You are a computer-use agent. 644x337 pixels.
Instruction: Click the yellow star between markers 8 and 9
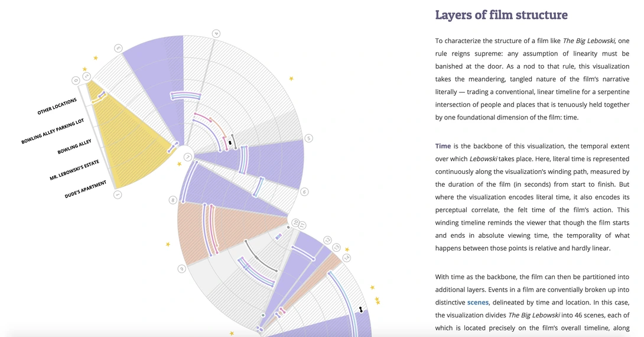pos(168,245)
